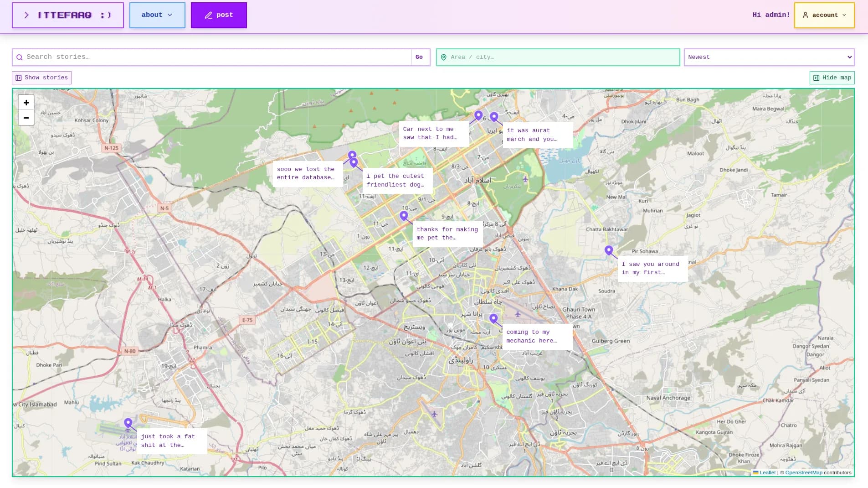Open "thanks for making me pet the" popup

point(447,234)
